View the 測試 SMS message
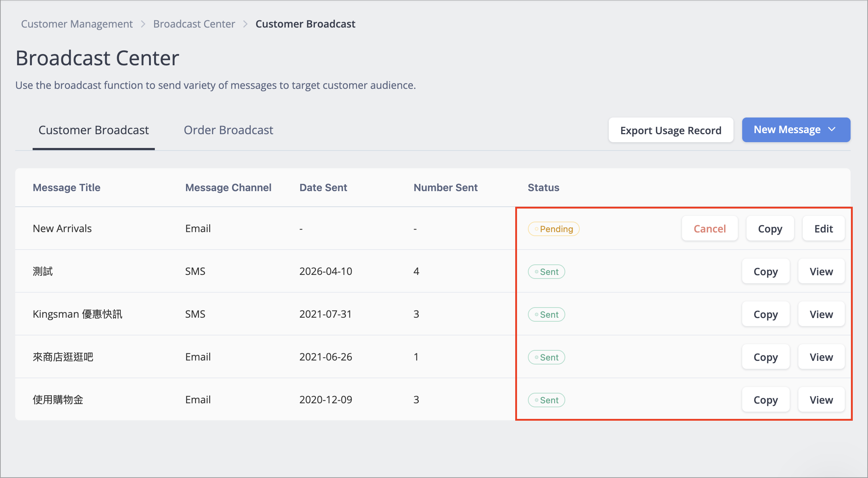This screenshot has height=478, width=868. [x=821, y=271]
